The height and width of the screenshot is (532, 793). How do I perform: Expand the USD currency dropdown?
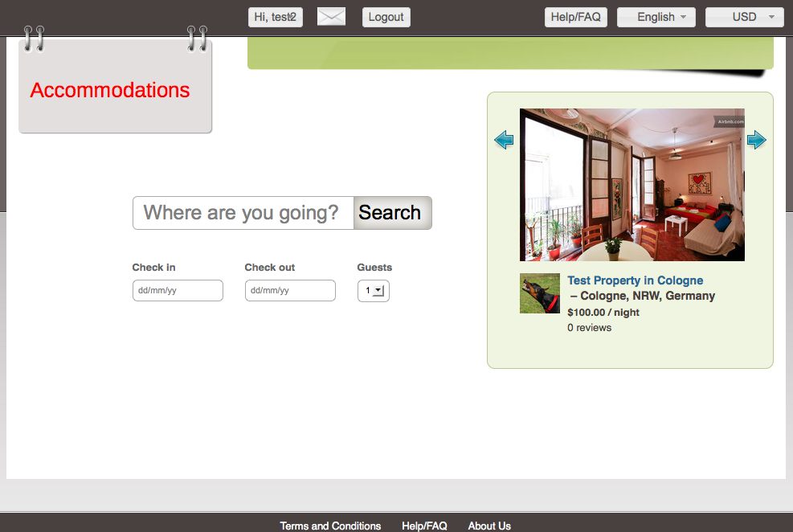[x=745, y=17]
